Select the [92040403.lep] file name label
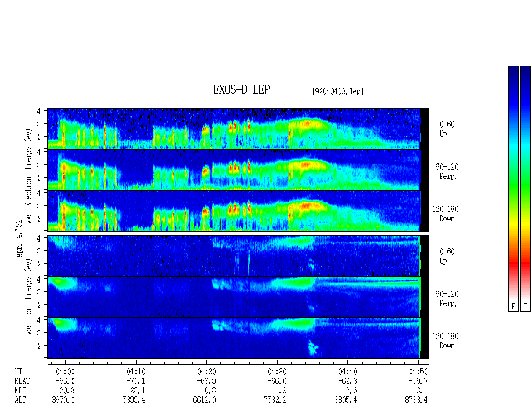The width and height of the screenshot is (532, 412). coord(338,91)
